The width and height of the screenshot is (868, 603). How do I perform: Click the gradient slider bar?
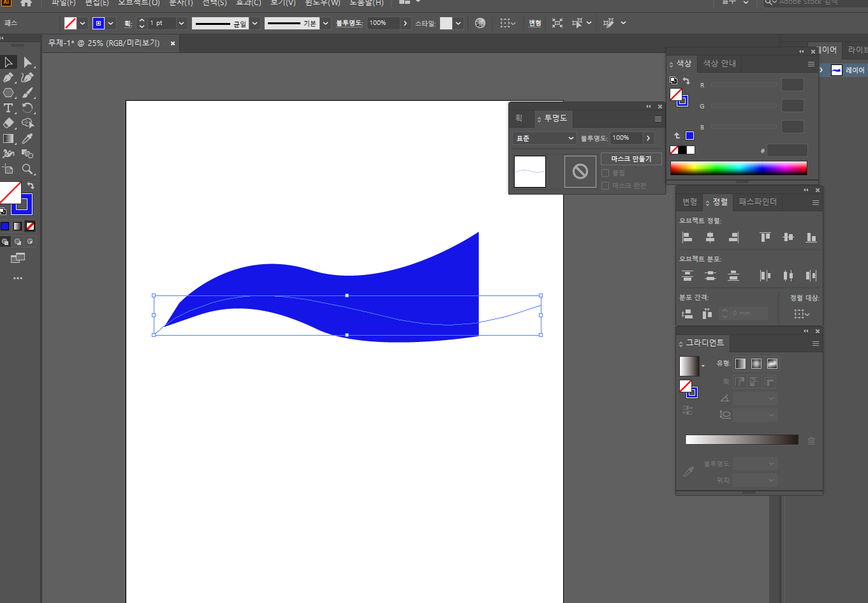point(742,440)
